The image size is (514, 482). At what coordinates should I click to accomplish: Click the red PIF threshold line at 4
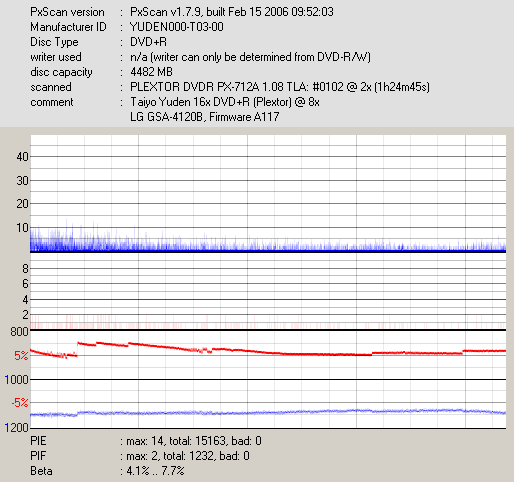click(268, 300)
